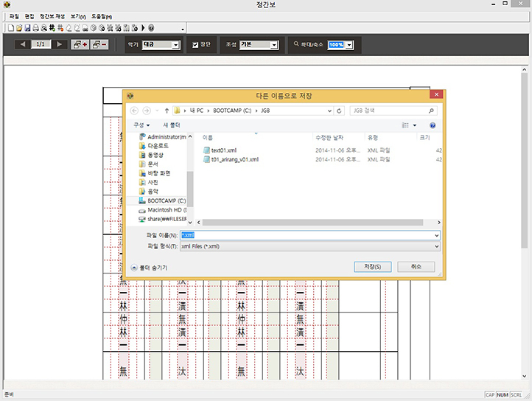The width and height of the screenshot is (532, 401).
Task: Open the 보기(V) menu
Action: 78,16
